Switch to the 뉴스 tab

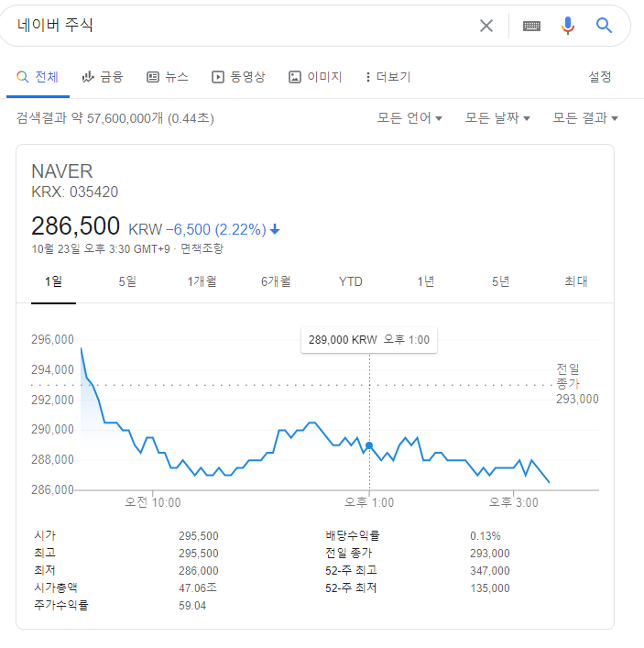click(168, 77)
